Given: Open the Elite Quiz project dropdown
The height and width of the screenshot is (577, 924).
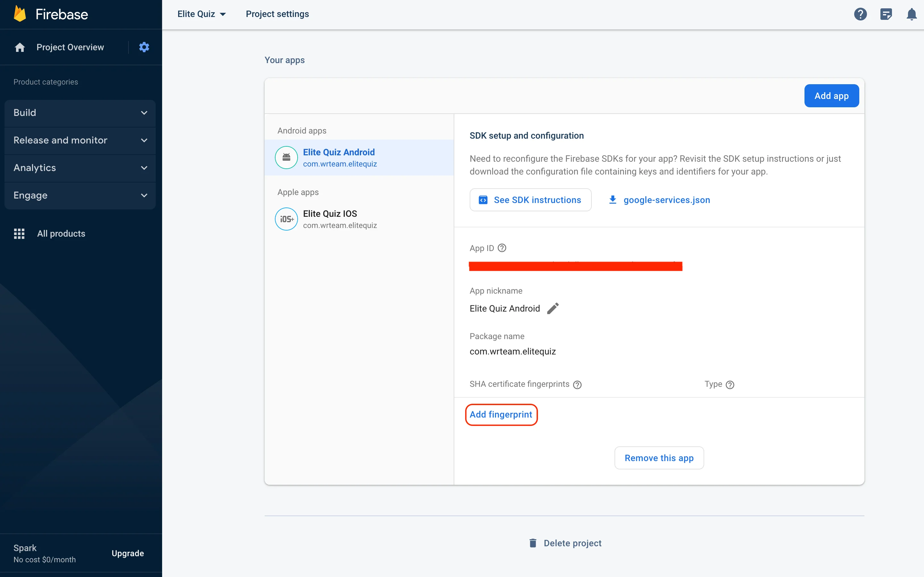Looking at the screenshot, I should 202,14.
